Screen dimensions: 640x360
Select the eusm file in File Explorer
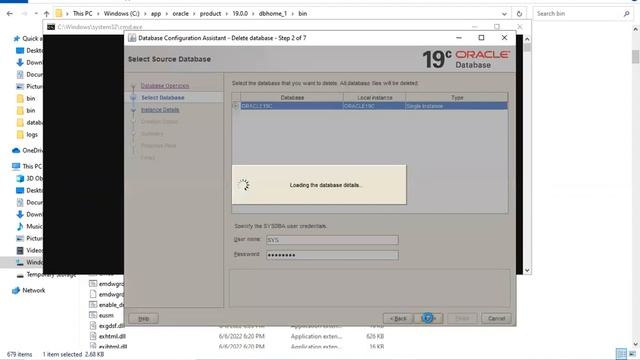click(102, 315)
